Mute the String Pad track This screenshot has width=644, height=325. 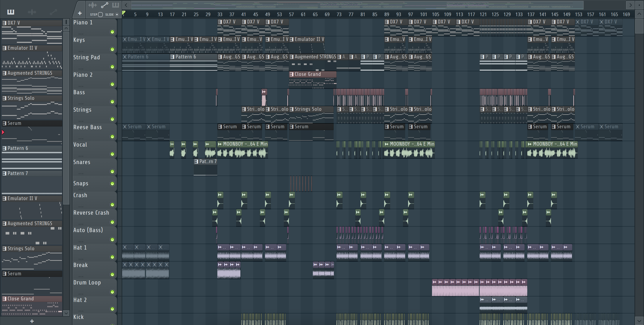click(x=112, y=67)
